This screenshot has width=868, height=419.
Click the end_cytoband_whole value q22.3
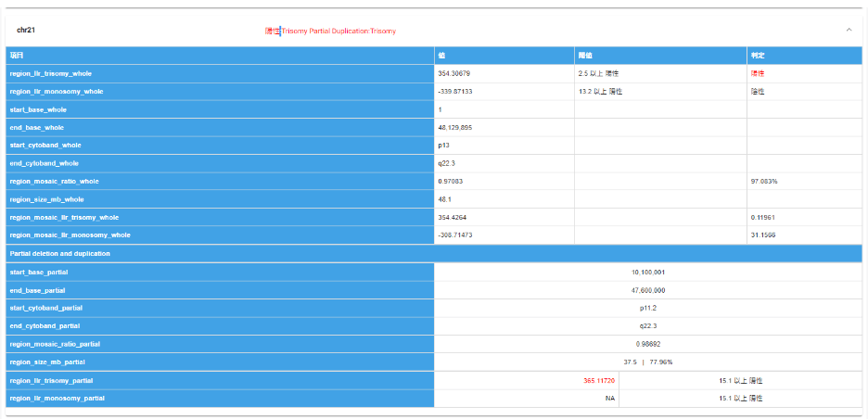[447, 163]
